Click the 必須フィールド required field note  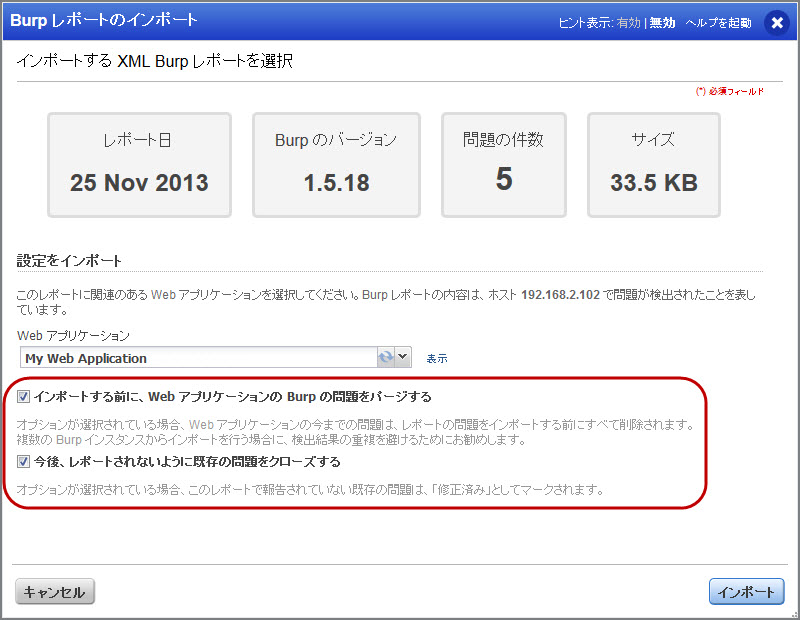coord(731,91)
